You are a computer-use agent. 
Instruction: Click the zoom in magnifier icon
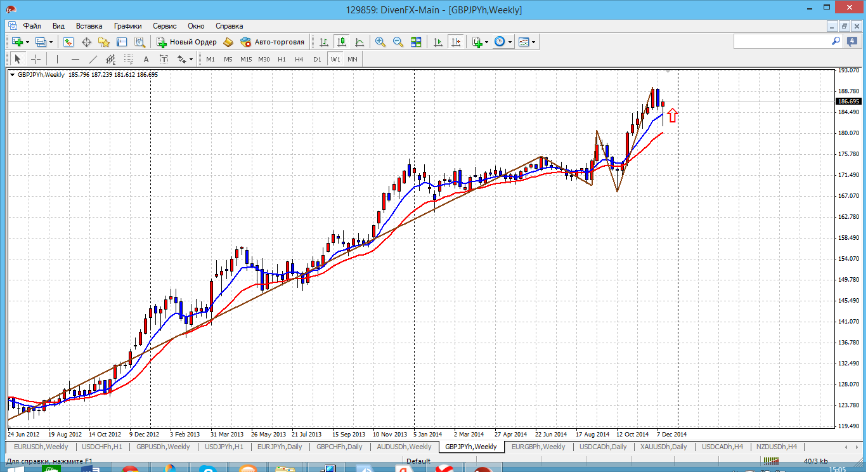(x=380, y=42)
